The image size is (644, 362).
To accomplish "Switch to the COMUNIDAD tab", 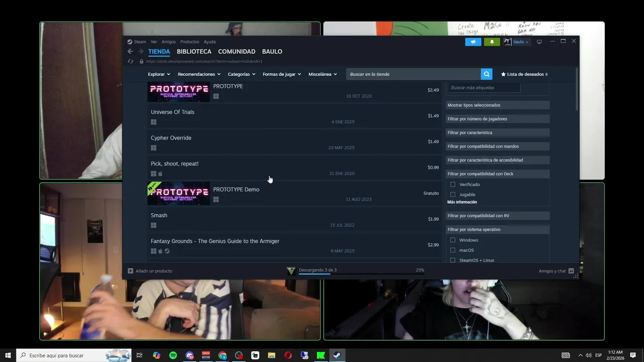I will [x=236, y=51].
